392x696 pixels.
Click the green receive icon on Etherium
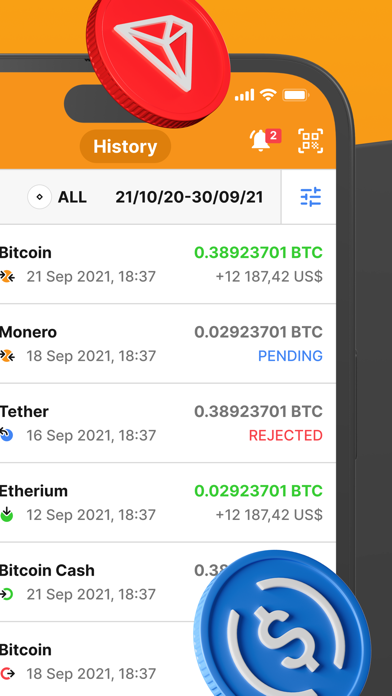[x=7, y=514]
